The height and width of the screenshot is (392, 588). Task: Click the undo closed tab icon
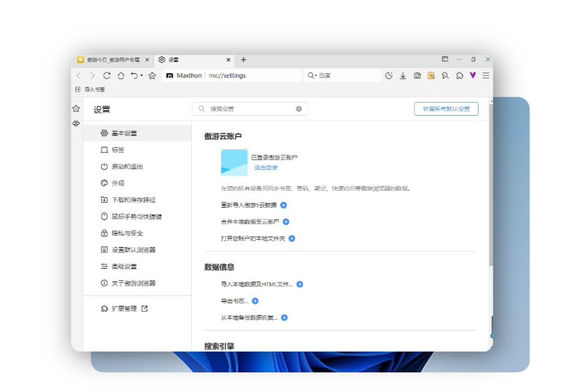click(x=134, y=75)
